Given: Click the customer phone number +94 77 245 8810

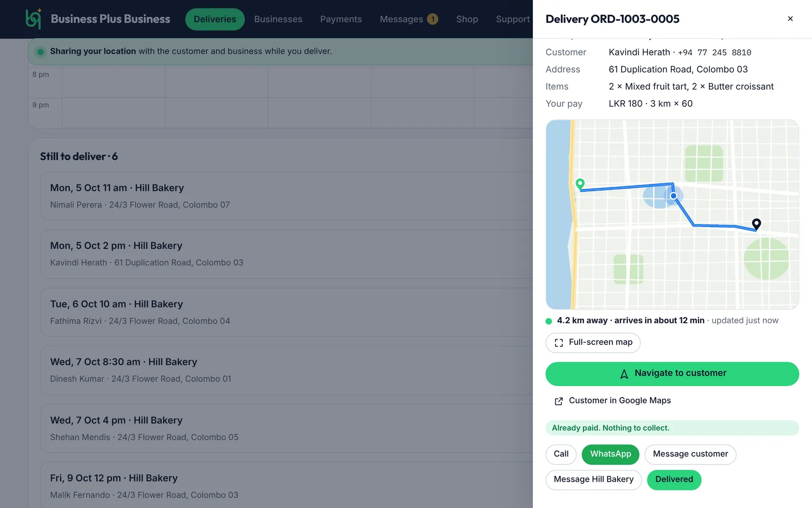Looking at the screenshot, I should (715, 52).
